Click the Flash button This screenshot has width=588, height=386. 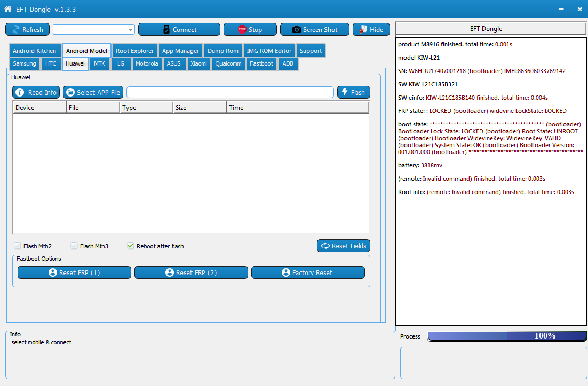(353, 92)
